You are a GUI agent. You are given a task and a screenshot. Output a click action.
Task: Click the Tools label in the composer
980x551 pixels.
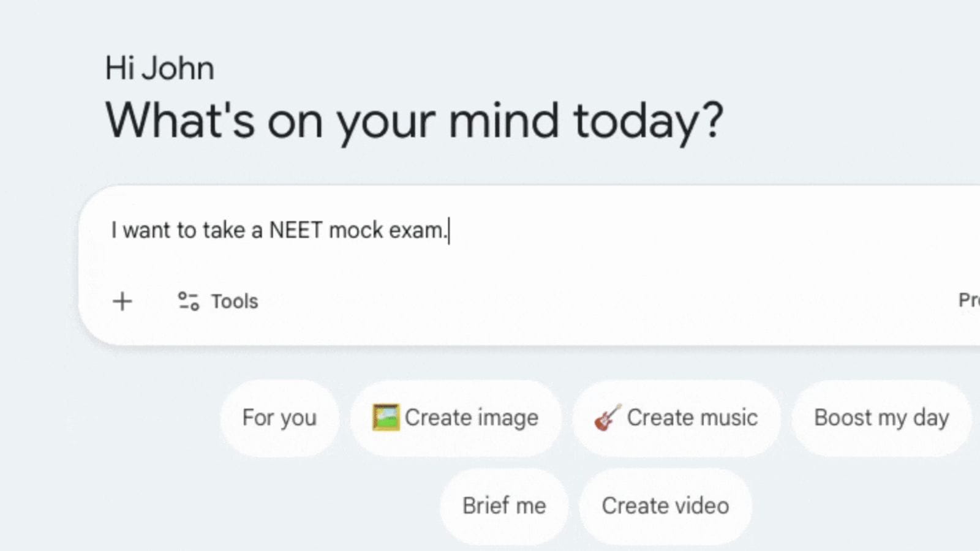[x=234, y=301]
